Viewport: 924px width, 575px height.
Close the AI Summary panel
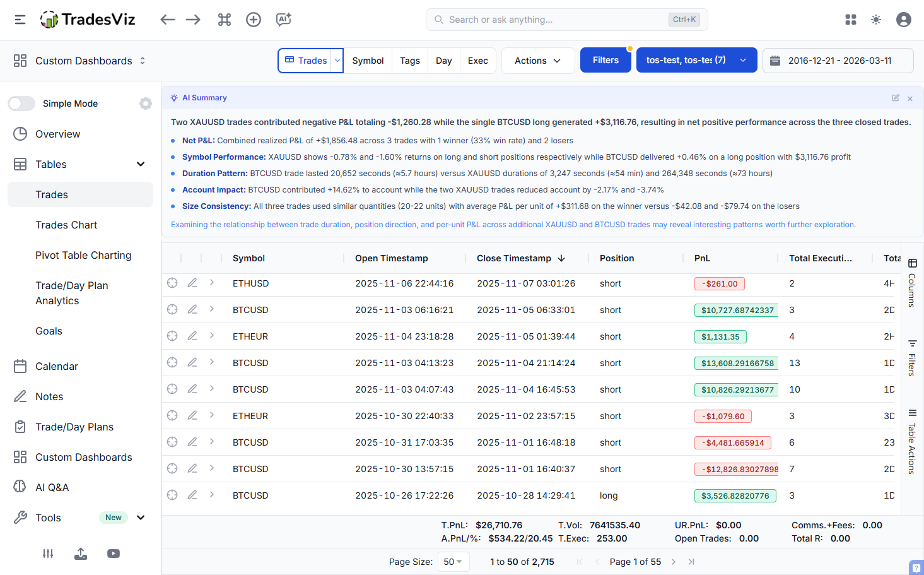pos(910,98)
